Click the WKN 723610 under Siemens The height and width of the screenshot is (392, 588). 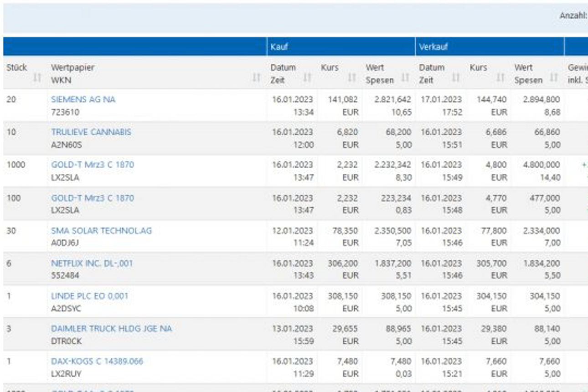click(63, 112)
